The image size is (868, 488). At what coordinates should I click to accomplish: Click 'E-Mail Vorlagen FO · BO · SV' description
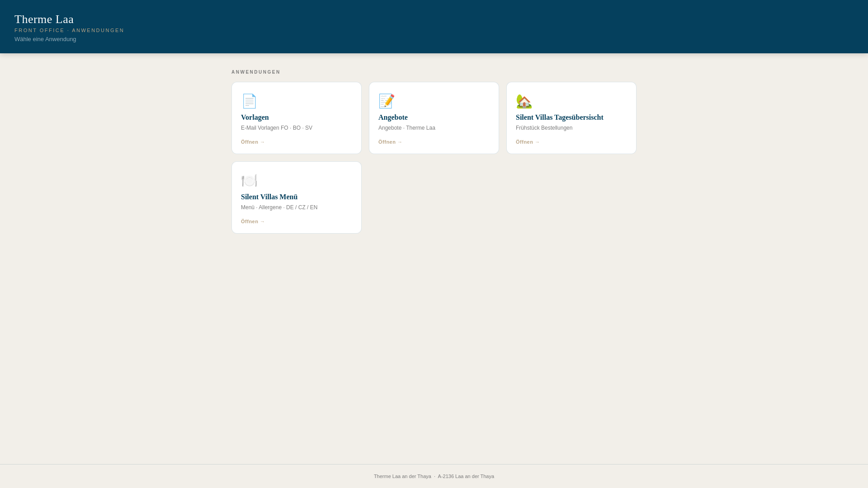pos(277,128)
